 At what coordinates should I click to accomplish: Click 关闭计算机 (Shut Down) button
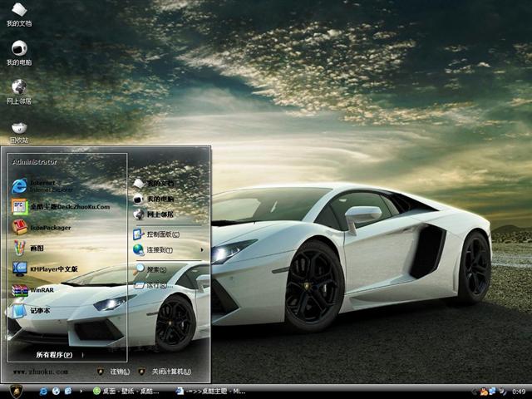(x=165, y=372)
